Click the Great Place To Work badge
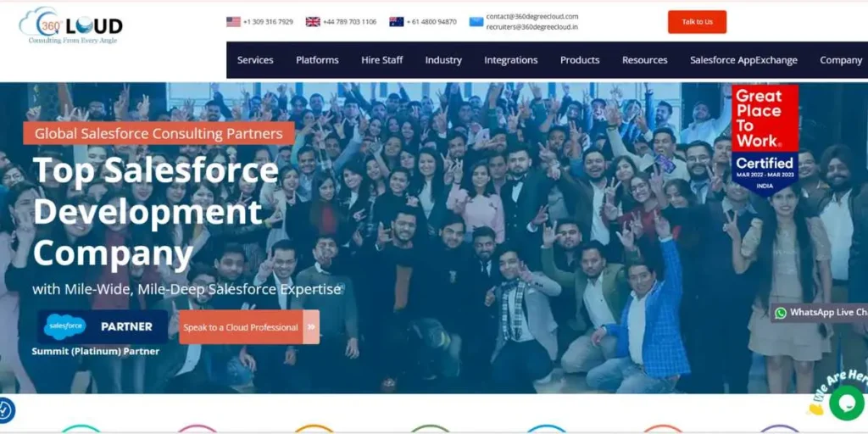868x434 pixels. 765,140
